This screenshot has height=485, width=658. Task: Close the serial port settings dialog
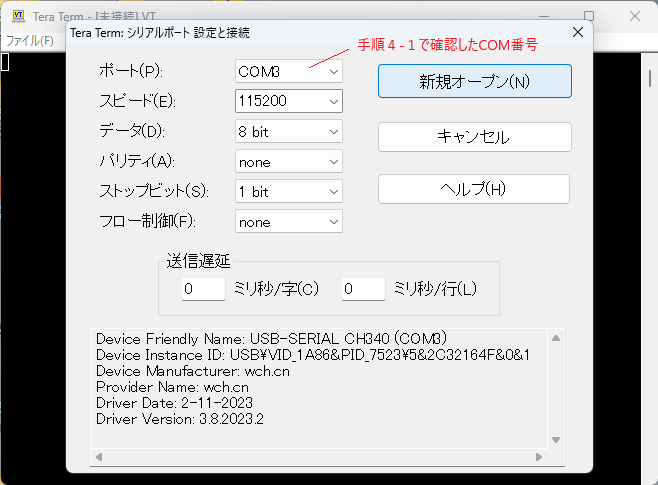[x=578, y=32]
